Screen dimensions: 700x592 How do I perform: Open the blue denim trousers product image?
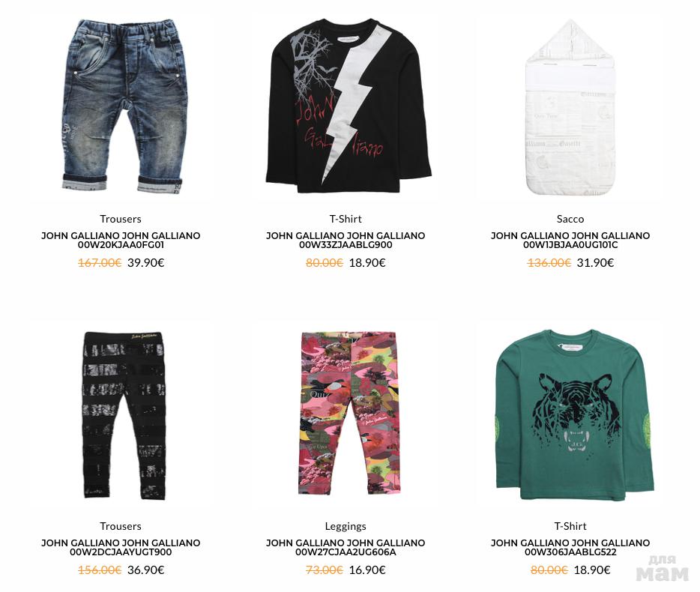click(x=124, y=106)
